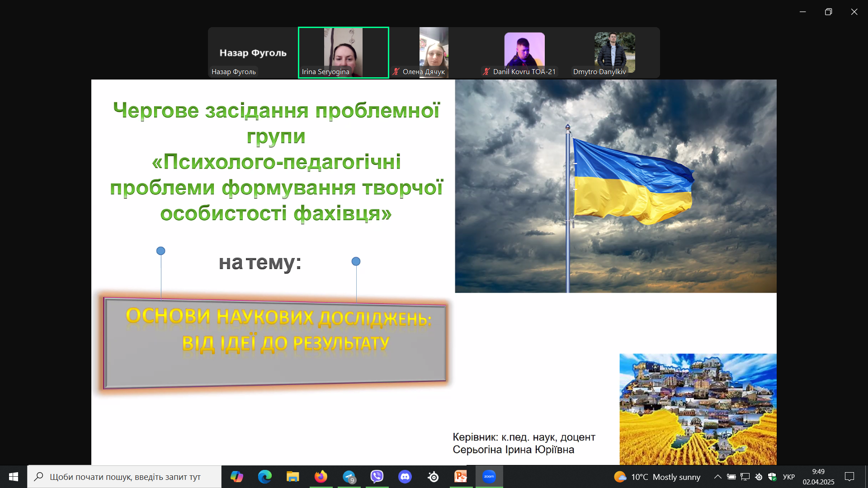868x488 pixels.
Task: Click Назар Фуголь participant tile
Action: [253, 52]
